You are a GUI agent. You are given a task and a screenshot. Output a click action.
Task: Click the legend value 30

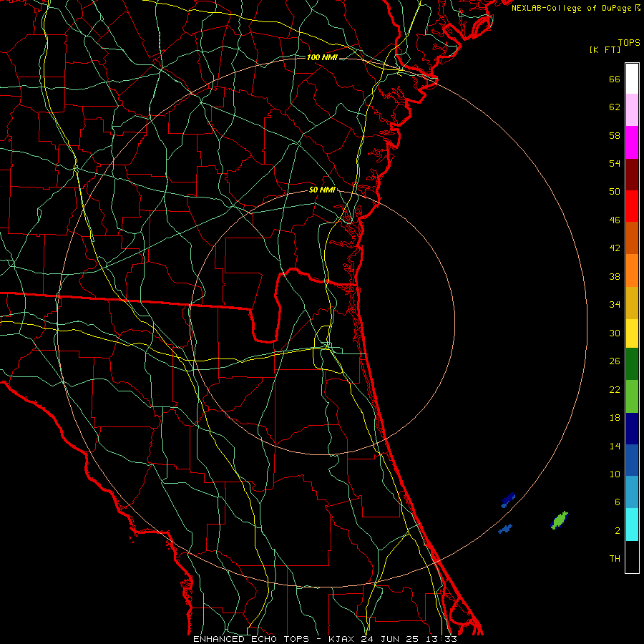point(615,333)
